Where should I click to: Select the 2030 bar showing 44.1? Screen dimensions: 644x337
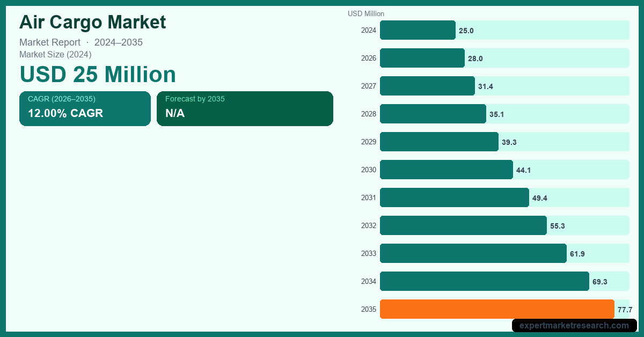[x=447, y=170]
